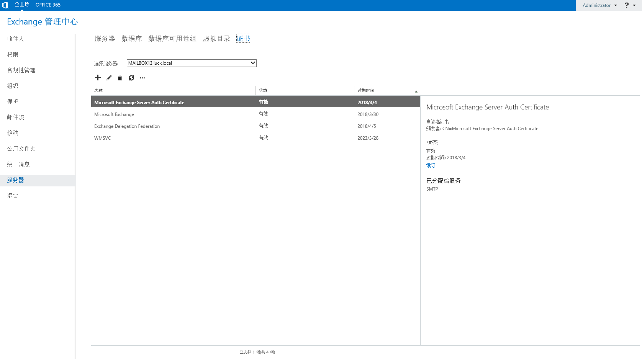Viewport: 642px width, 364px height.
Task: Open the 数据库可用性组 tab
Action: pyautogui.click(x=172, y=39)
